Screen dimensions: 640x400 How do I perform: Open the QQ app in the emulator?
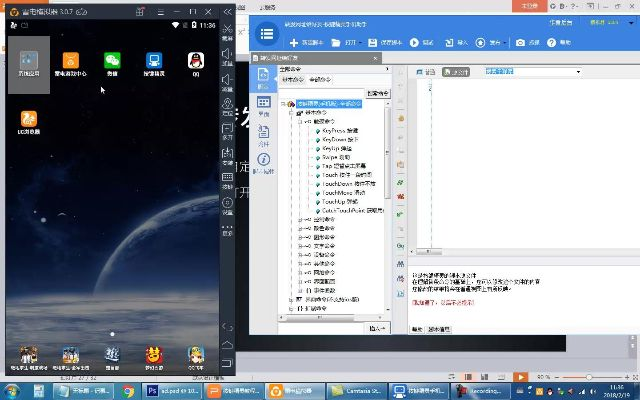click(196, 59)
